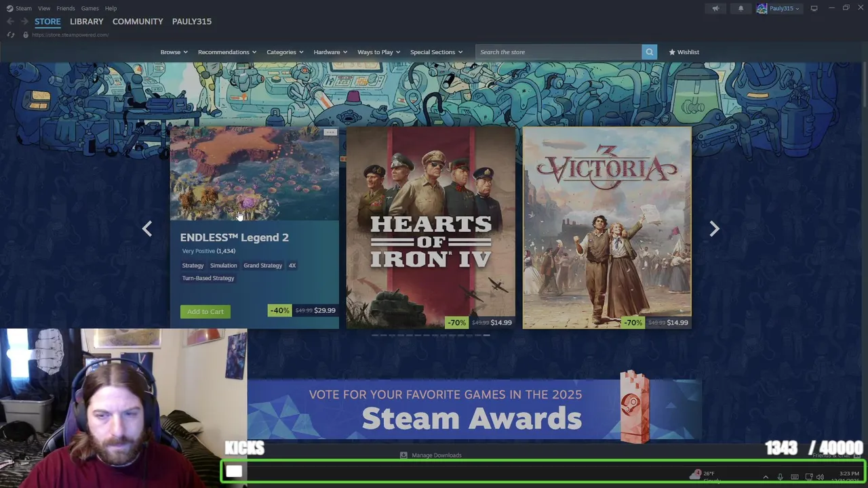Open the Pauly315 account dropdown
Image resolution: width=868 pixels, height=488 pixels.
pos(784,8)
